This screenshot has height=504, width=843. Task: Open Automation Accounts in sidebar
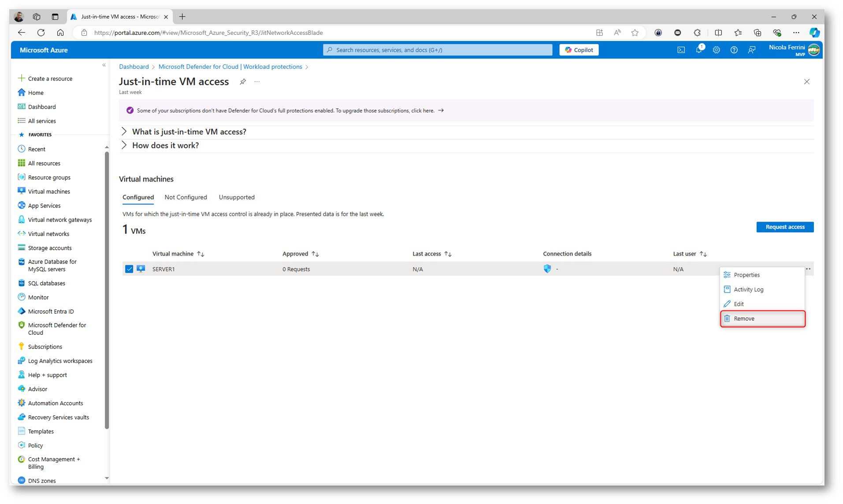click(x=50, y=403)
